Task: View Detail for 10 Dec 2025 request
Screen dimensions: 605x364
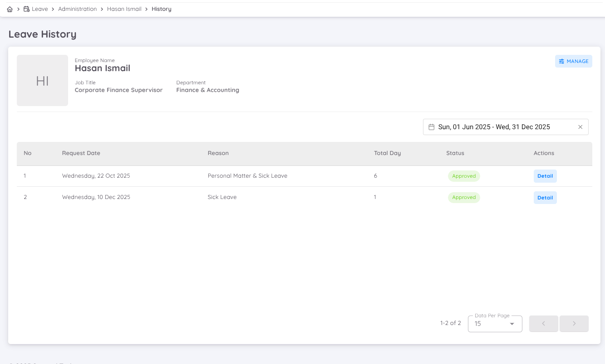Action: click(545, 198)
